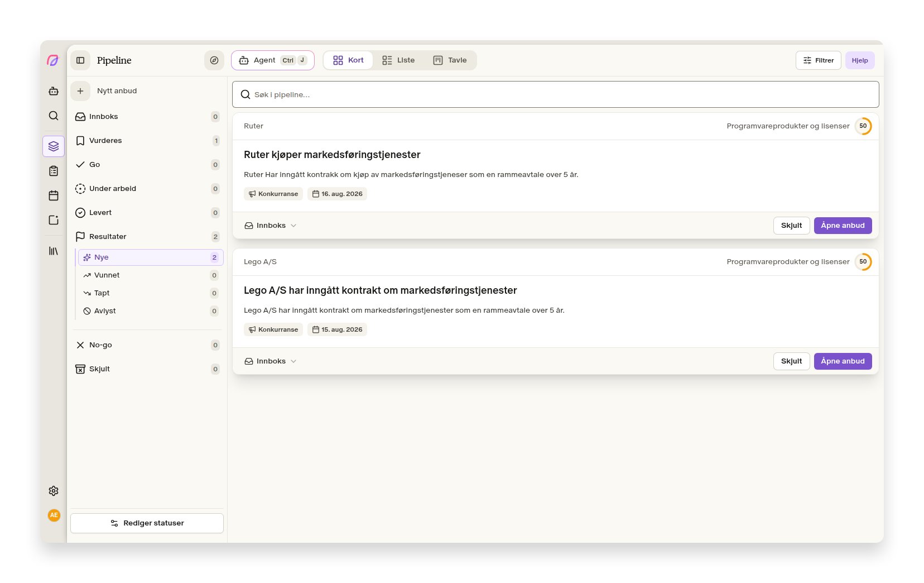Click the Hjelp button

tap(860, 60)
